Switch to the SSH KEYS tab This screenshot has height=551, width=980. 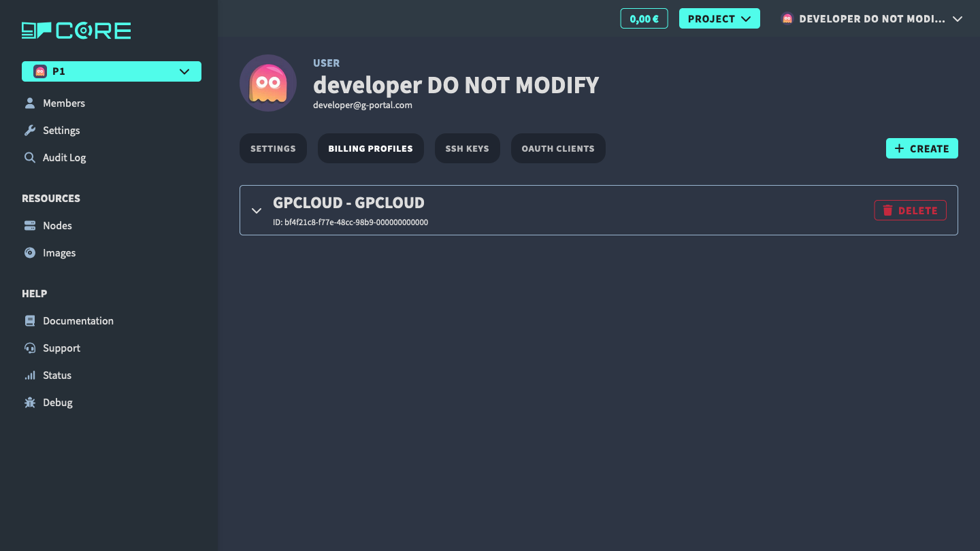point(467,148)
